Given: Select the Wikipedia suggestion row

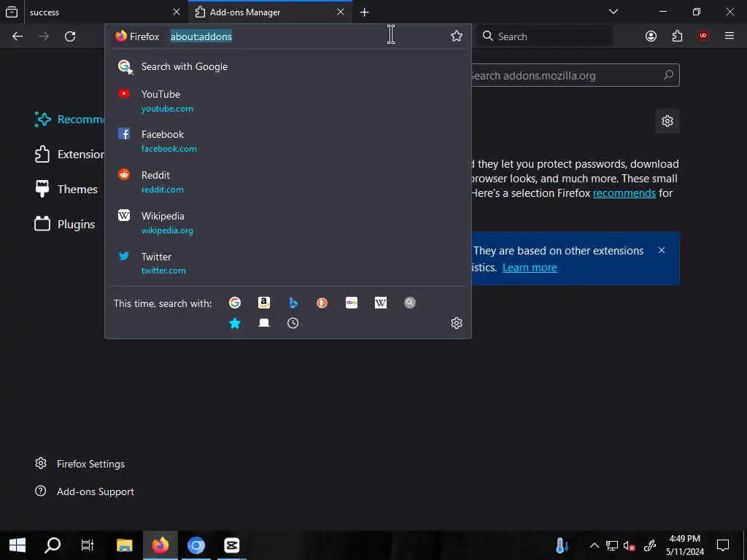Looking at the screenshot, I should tap(287, 223).
